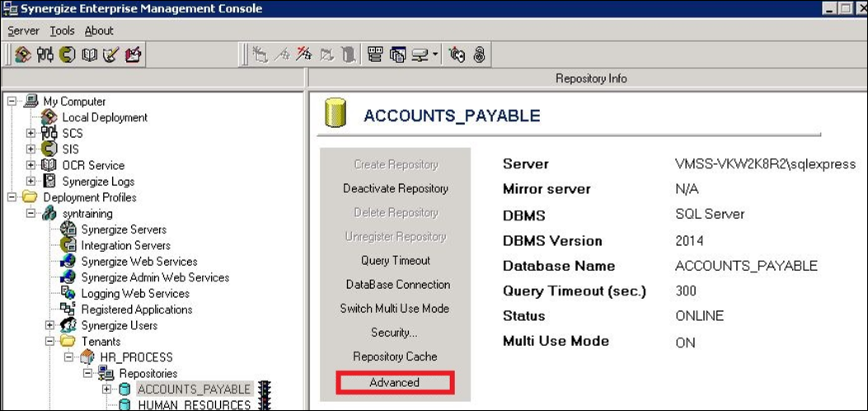Open the Tools menu
This screenshot has height=411, width=868.
point(62,31)
